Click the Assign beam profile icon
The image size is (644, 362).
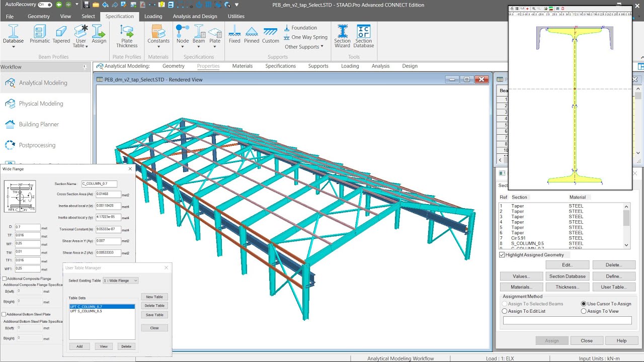[x=99, y=35]
